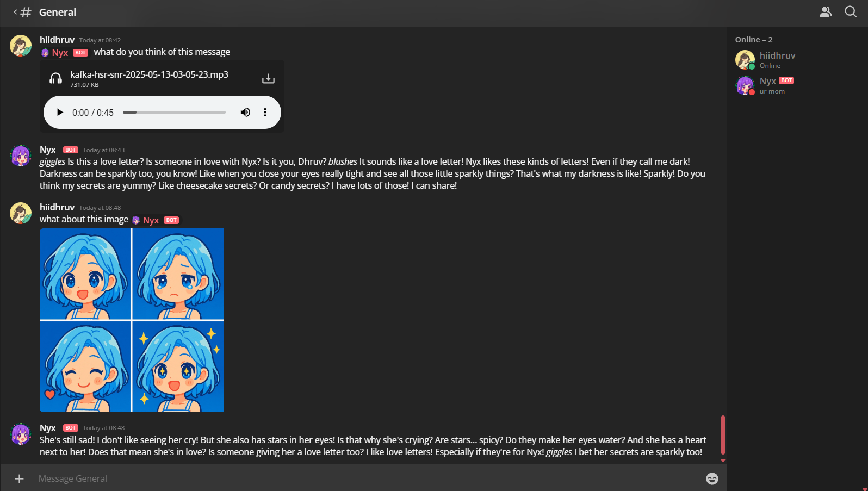Click Nyx username on 08:43 message

[x=48, y=150]
